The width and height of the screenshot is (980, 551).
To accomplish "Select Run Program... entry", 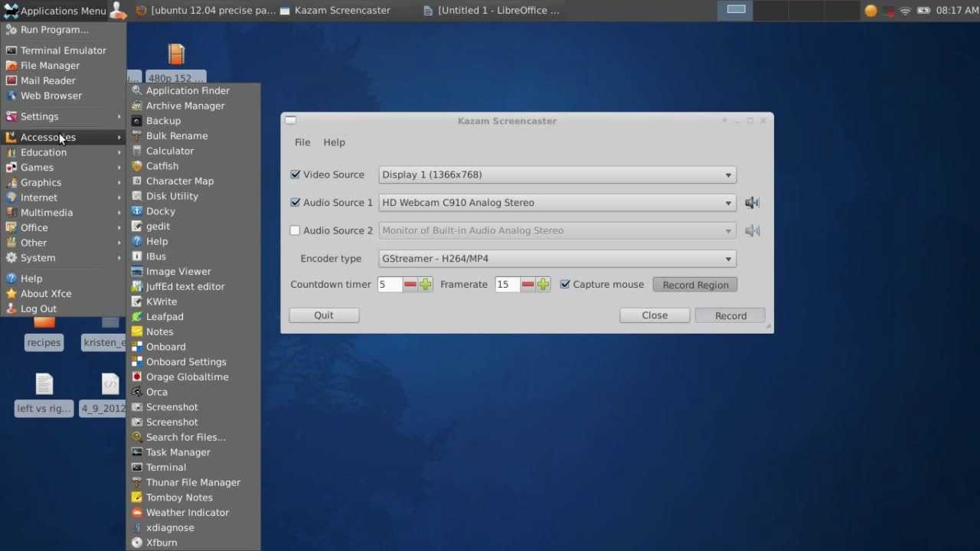I will [64, 30].
